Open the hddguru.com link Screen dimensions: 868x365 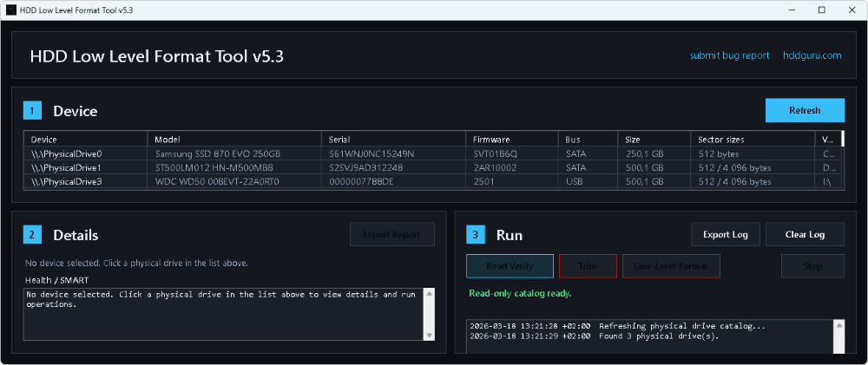click(812, 55)
